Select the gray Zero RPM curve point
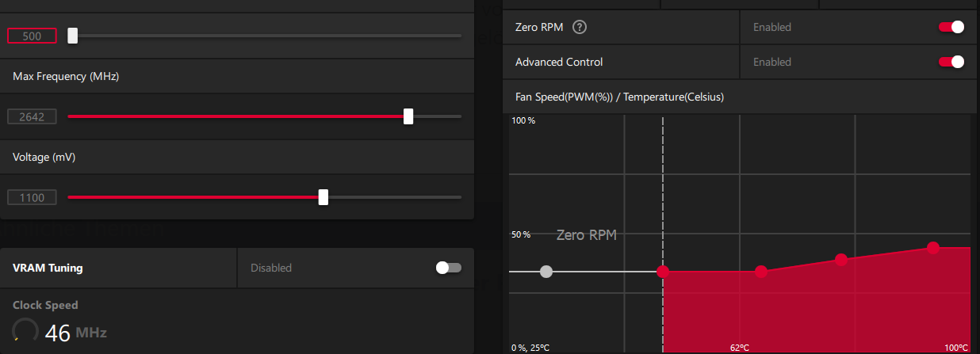The image size is (980, 354). coord(546,272)
